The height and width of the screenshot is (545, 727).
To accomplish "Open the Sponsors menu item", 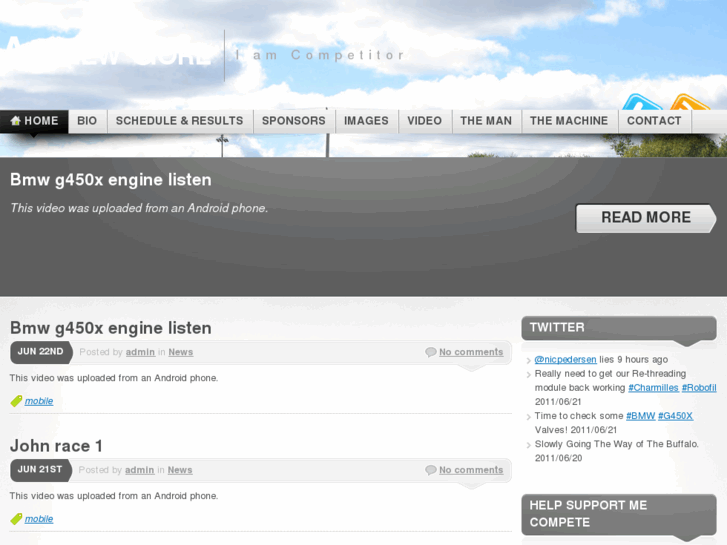I will click(x=293, y=121).
